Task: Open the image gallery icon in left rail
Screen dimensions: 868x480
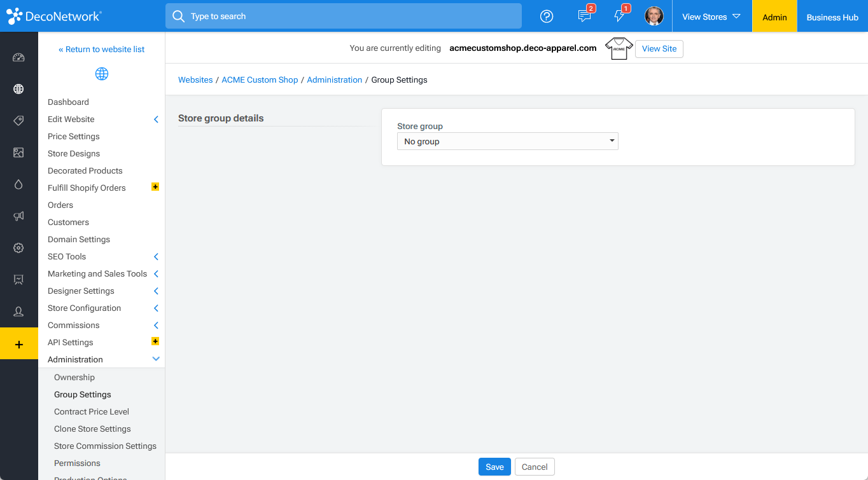Action: (18, 153)
